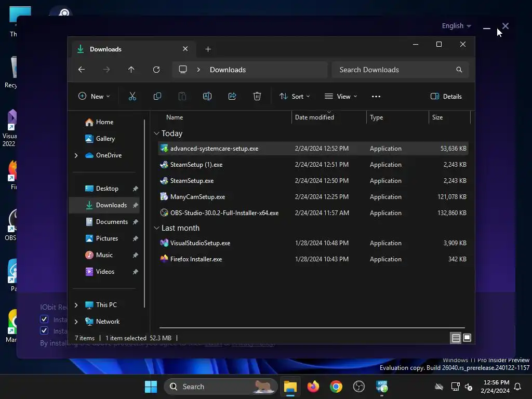
Task: Launch Chrome from the taskbar
Action: coord(336,387)
